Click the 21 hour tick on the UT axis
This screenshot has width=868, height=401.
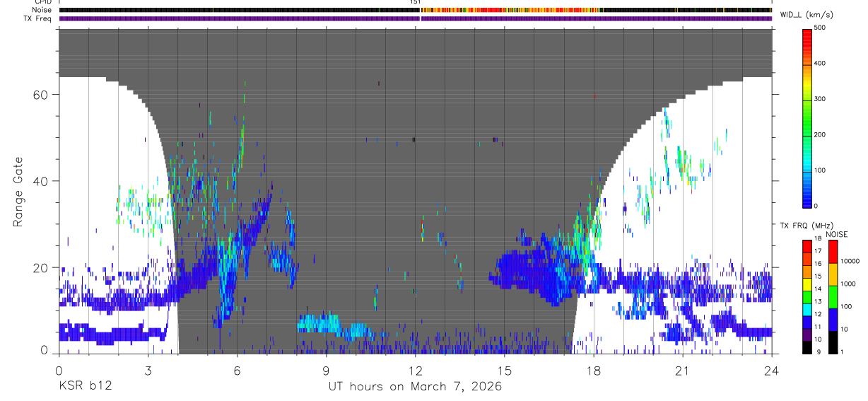tap(683, 371)
